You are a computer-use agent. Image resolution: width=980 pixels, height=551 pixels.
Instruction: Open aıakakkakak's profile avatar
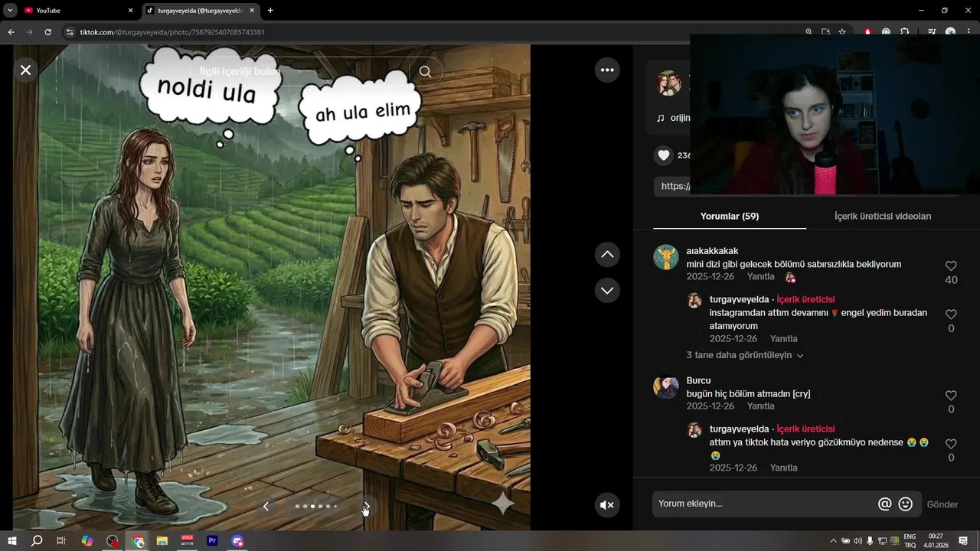point(666,257)
